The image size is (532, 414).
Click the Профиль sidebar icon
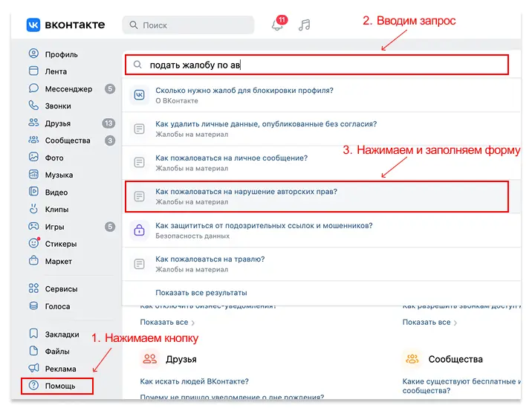[33, 54]
